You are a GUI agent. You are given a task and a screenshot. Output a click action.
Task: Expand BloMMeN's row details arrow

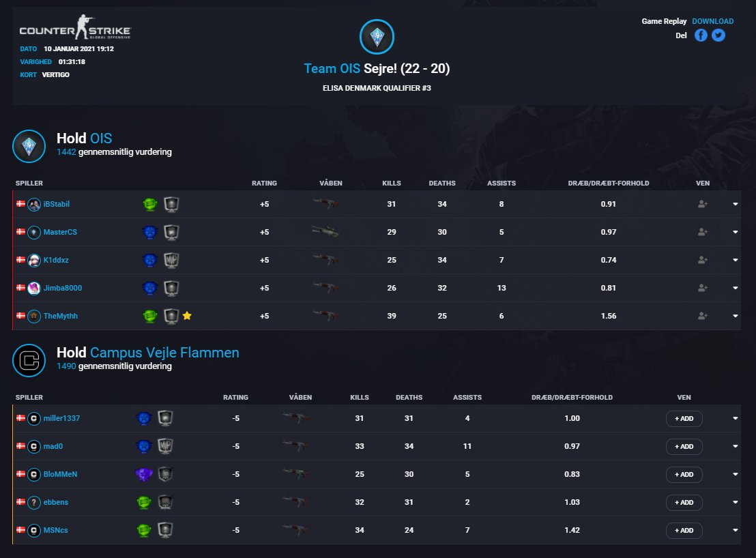(x=736, y=474)
